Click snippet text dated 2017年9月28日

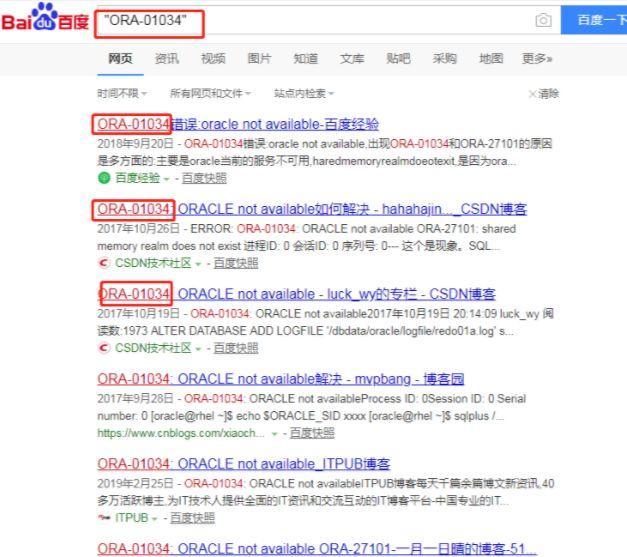(312, 407)
